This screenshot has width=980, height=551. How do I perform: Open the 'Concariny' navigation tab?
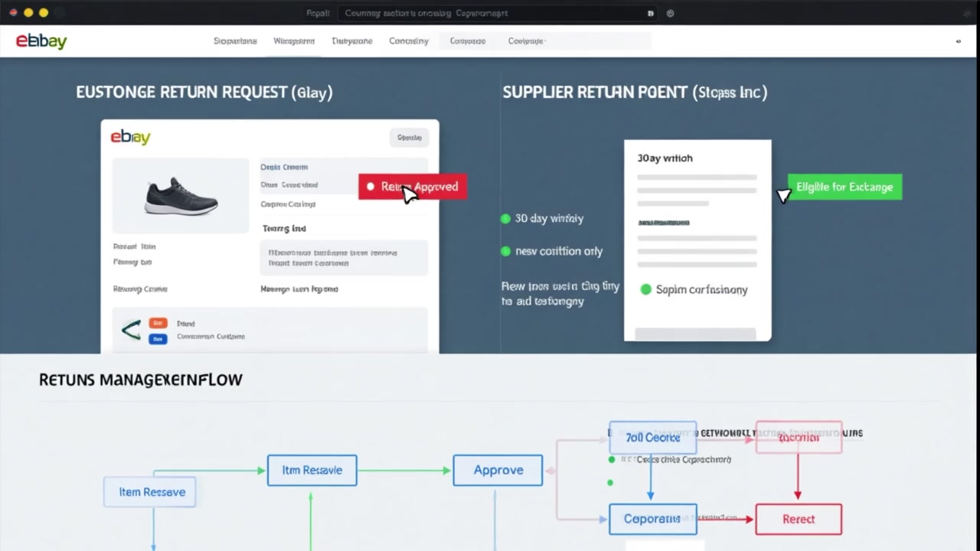coord(408,41)
